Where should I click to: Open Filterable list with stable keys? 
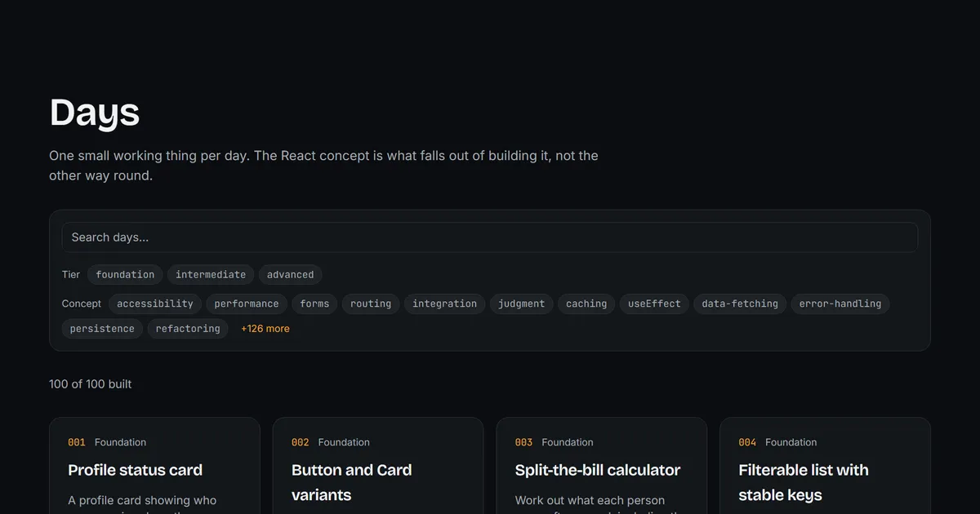point(825,466)
